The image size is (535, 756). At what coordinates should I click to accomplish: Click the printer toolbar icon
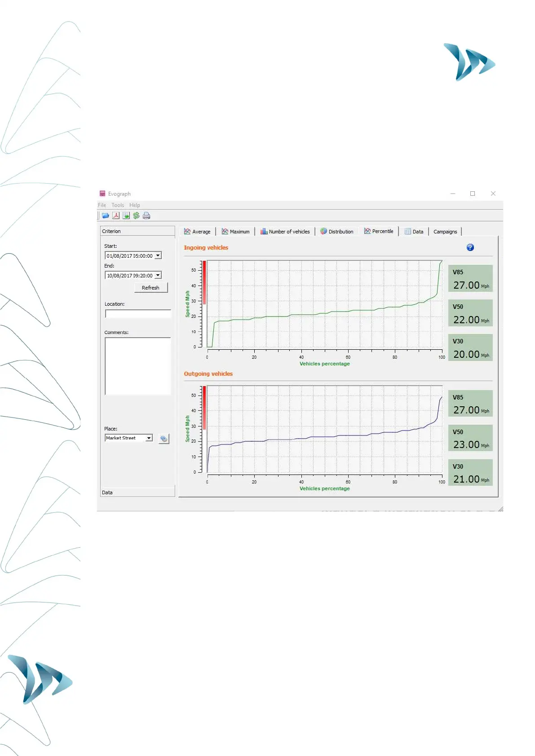[x=146, y=215]
